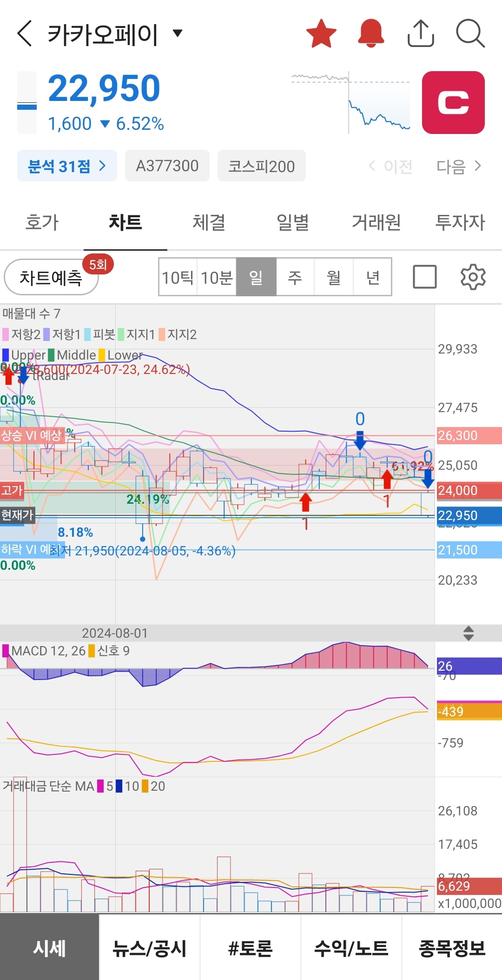Screen dimensions: 502x980
Task: Open the 시세 bottom tab
Action: [x=50, y=947]
